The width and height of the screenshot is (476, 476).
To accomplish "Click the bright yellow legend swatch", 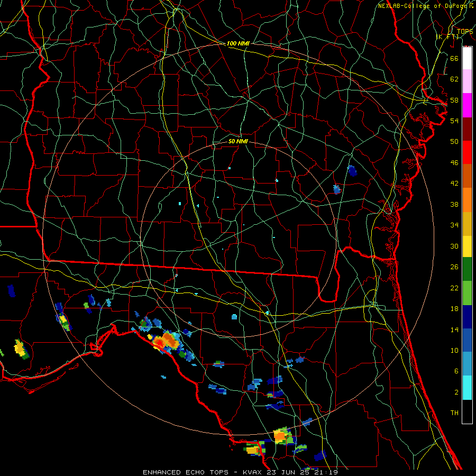I will 467,246.
